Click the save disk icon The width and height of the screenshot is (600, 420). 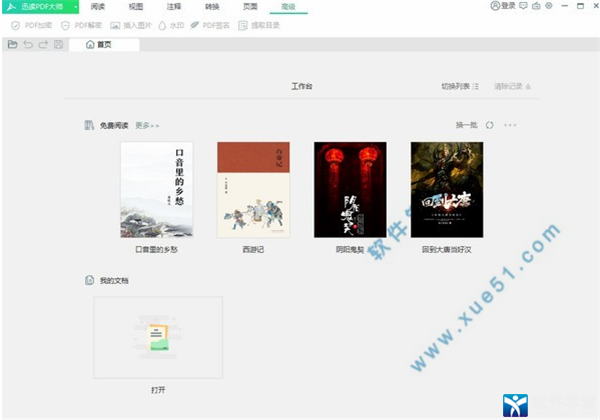click(x=59, y=44)
